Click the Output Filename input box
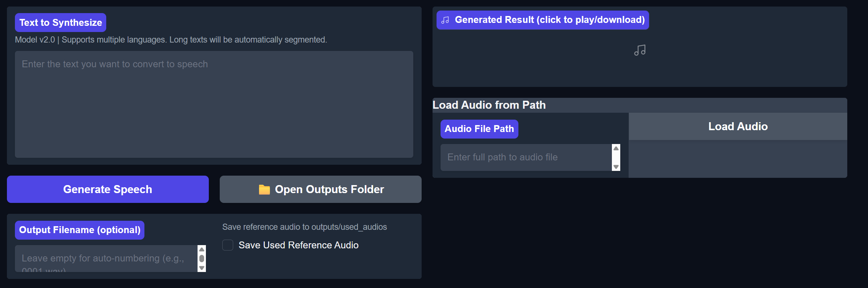 [x=105, y=259]
